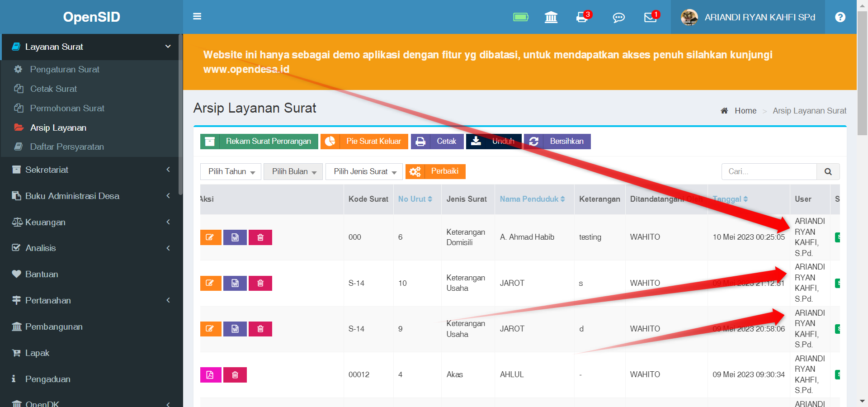Click the Word export icon in the JAROT row
This screenshot has height=407, width=868.
[x=235, y=283]
